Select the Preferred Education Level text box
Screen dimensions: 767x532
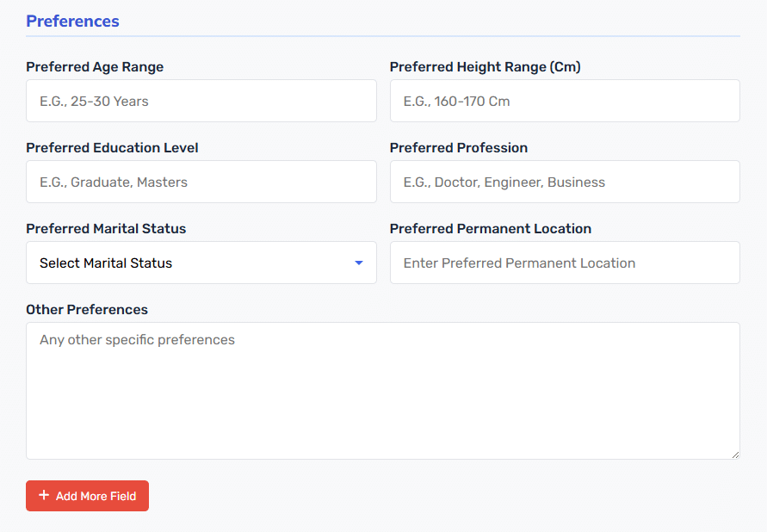pos(201,182)
